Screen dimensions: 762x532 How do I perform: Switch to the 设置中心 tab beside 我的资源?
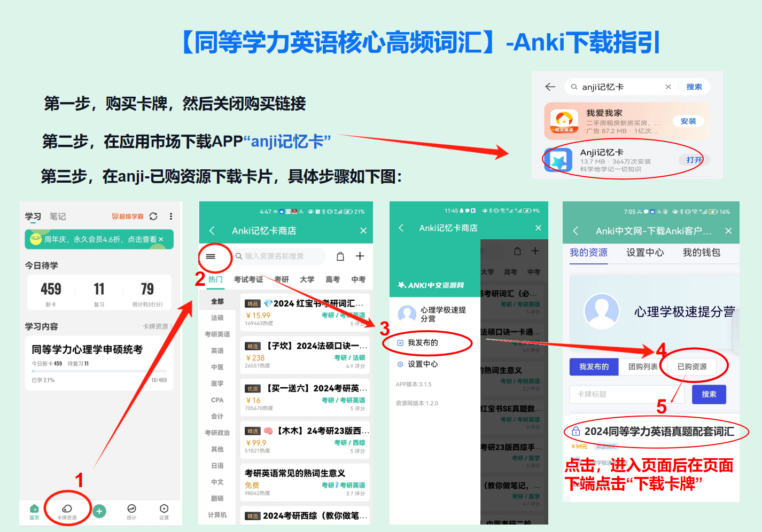(645, 252)
